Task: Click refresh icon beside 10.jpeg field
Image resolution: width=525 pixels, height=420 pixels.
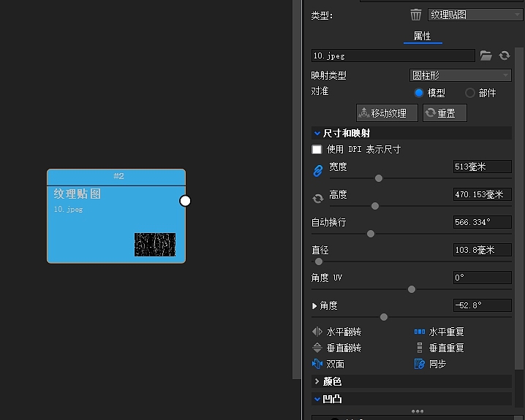Action: 505,56
